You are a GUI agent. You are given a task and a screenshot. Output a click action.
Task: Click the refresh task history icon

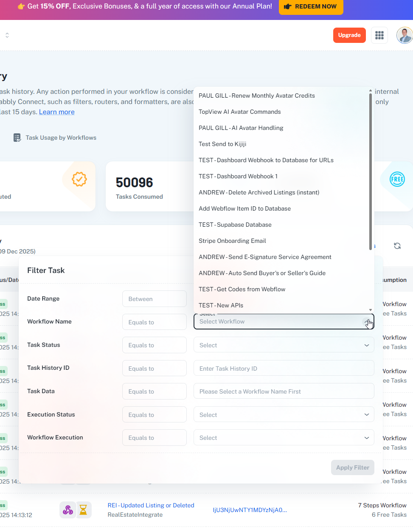click(397, 246)
